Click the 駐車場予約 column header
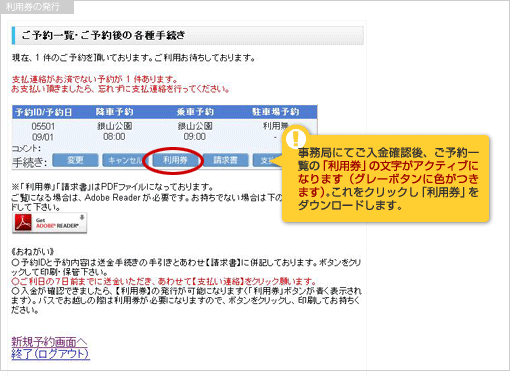Screen dimensions: 510x376 [275, 112]
